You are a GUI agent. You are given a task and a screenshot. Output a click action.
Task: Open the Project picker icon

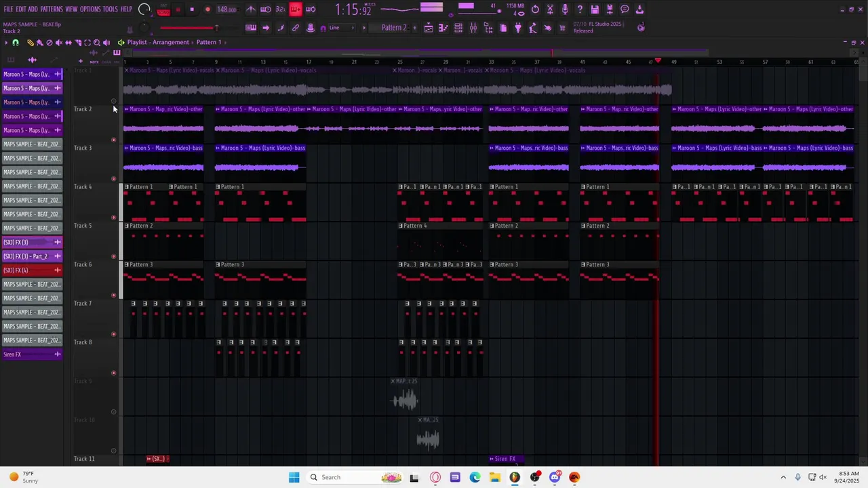[503, 28]
